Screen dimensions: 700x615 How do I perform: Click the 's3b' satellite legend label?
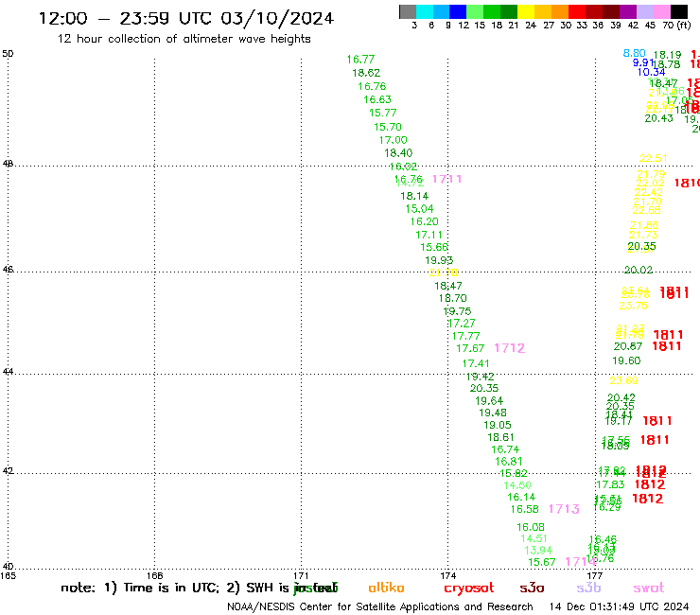pyautogui.click(x=588, y=588)
